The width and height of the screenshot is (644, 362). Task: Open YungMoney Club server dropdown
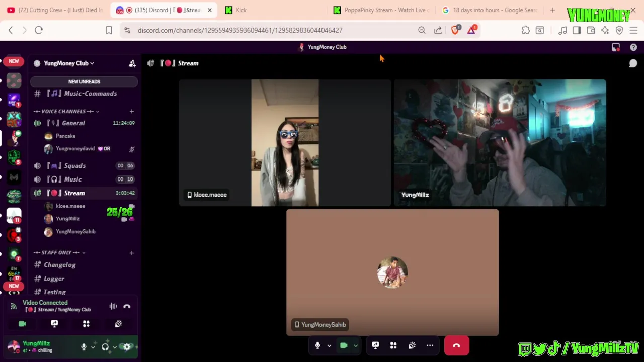click(x=69, y=63)
